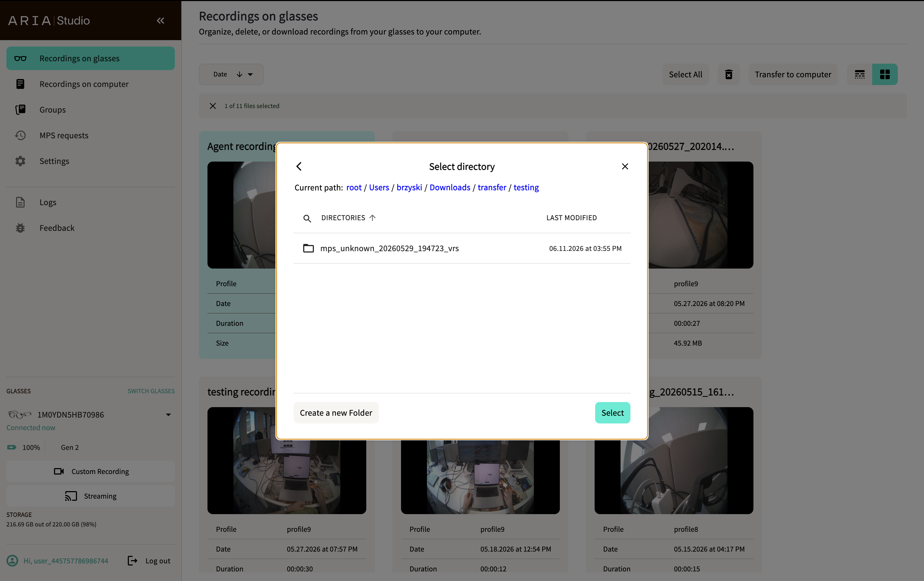Click 06.11.2026 at 03:55 PM date cell
This screenshot has width=924, height=581.
[x=585, y=249]
